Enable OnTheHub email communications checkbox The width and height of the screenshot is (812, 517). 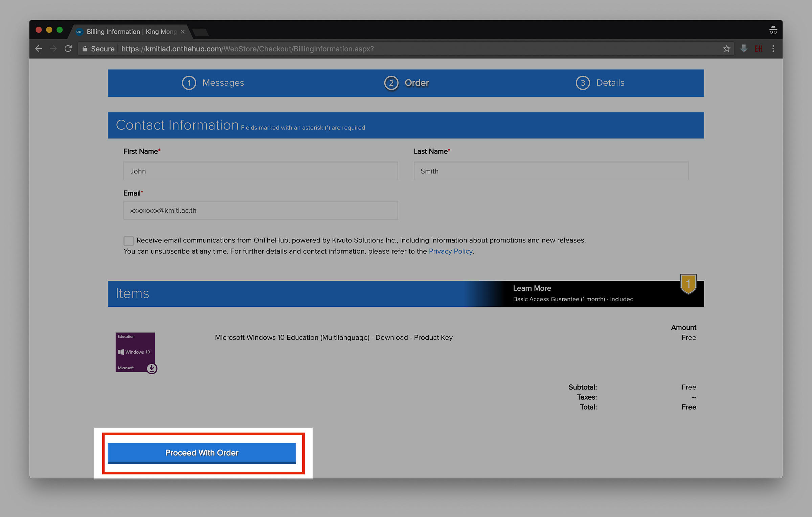tap(129, 240)
